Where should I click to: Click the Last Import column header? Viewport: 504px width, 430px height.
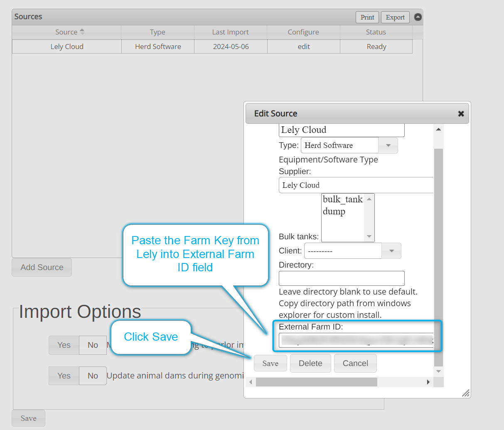click(230, 32)
